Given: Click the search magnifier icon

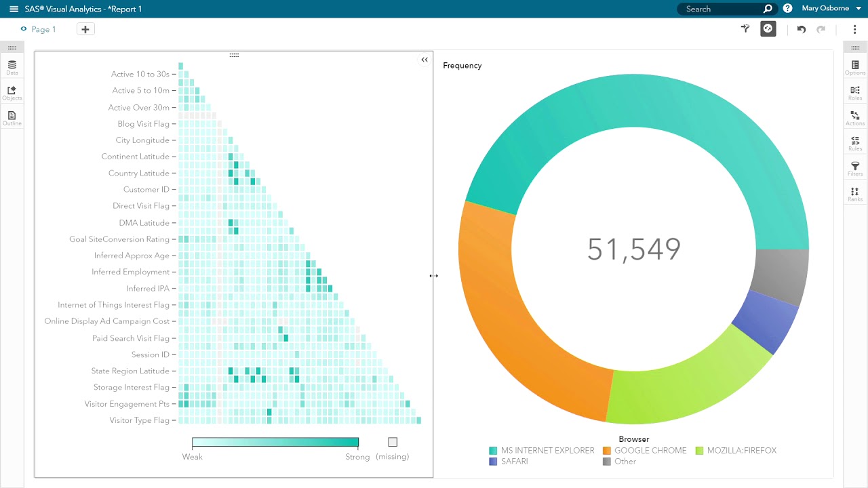Looking at the screenshot, I should (768, 9).
